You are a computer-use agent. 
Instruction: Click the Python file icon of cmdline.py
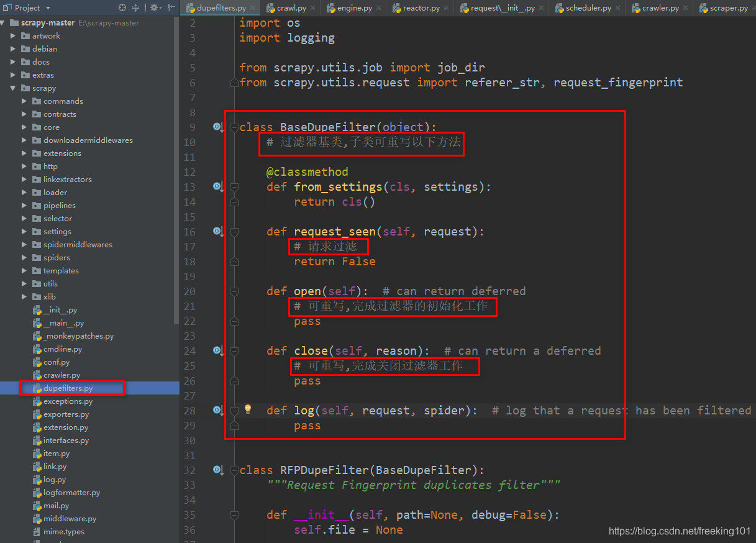[37, 349]
